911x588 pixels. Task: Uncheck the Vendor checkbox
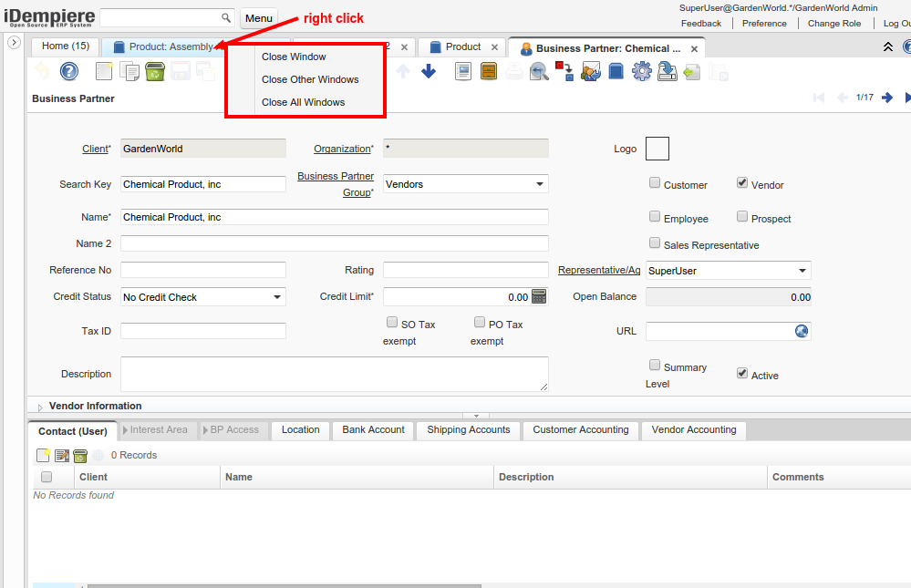click(x=742, y=183)
